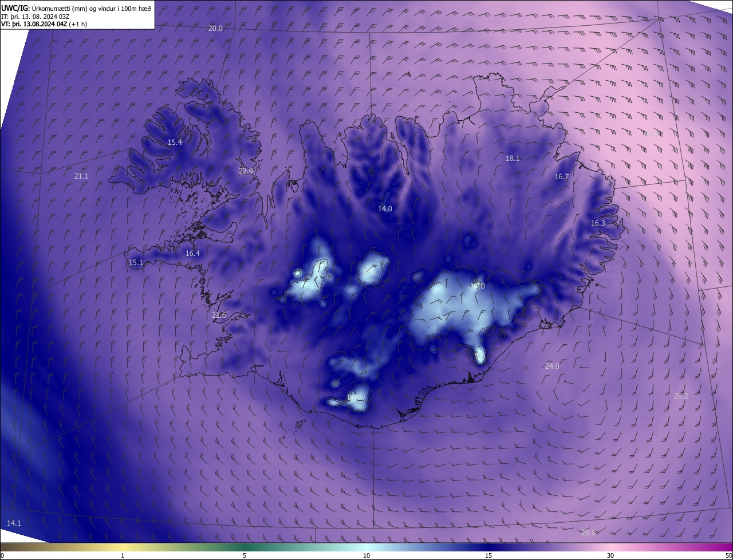
Task: Click the 21.1 value label over the sea
Action: coord(81,176)
